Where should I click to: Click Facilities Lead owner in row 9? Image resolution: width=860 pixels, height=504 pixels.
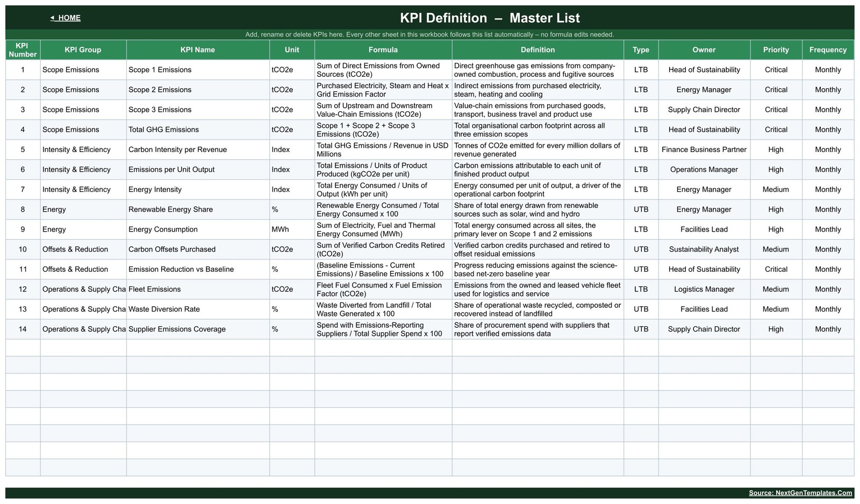tap(704, 229)
